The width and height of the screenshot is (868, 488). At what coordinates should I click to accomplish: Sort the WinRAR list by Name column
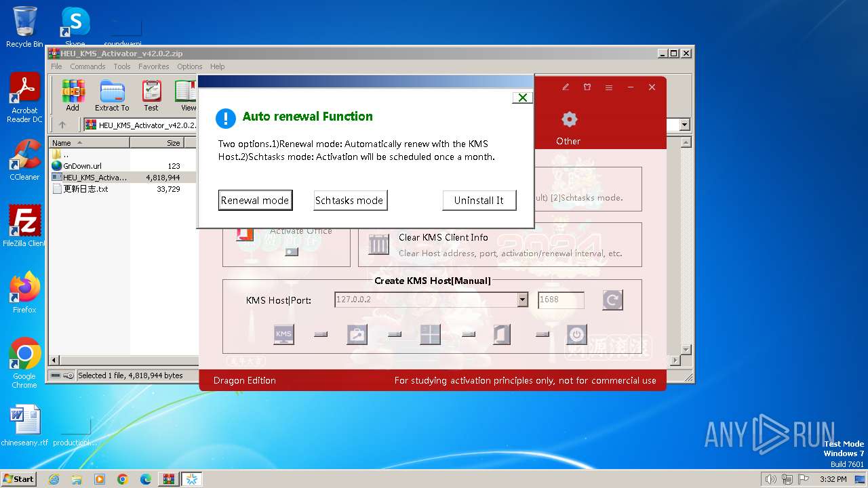[90, 143]
